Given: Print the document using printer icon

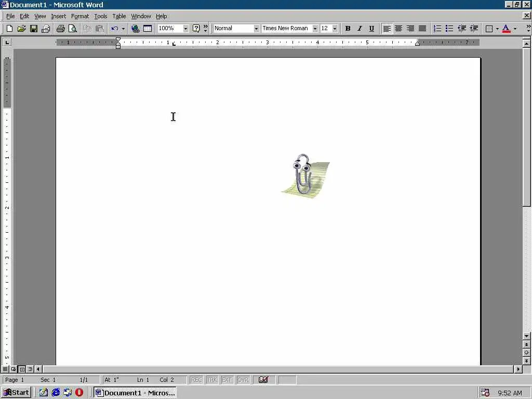Looking at the screenshot, I should click(60, 29).
